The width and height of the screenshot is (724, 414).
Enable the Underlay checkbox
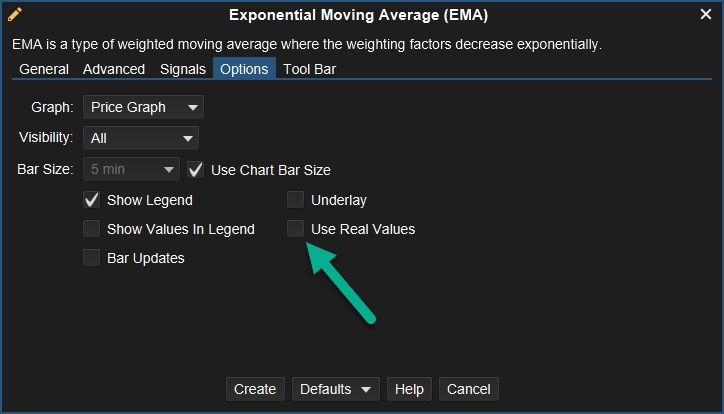(x=296, y=200)
